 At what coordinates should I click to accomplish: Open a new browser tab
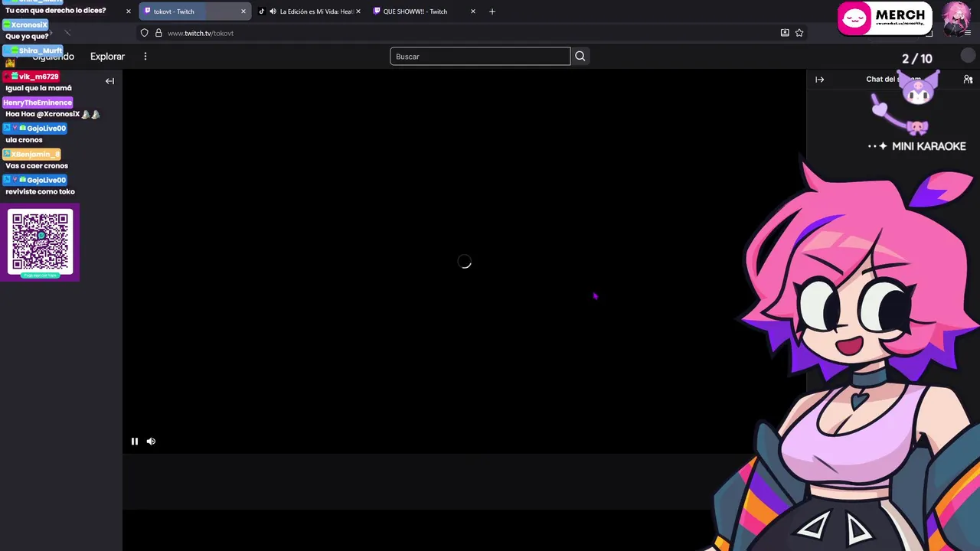pyautogui.click(x=492, y=11)
